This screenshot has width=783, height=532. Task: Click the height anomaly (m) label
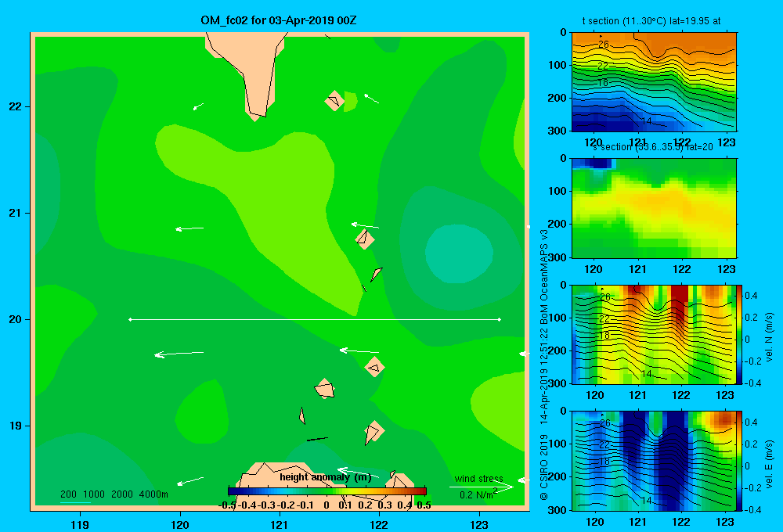[325, 477]
